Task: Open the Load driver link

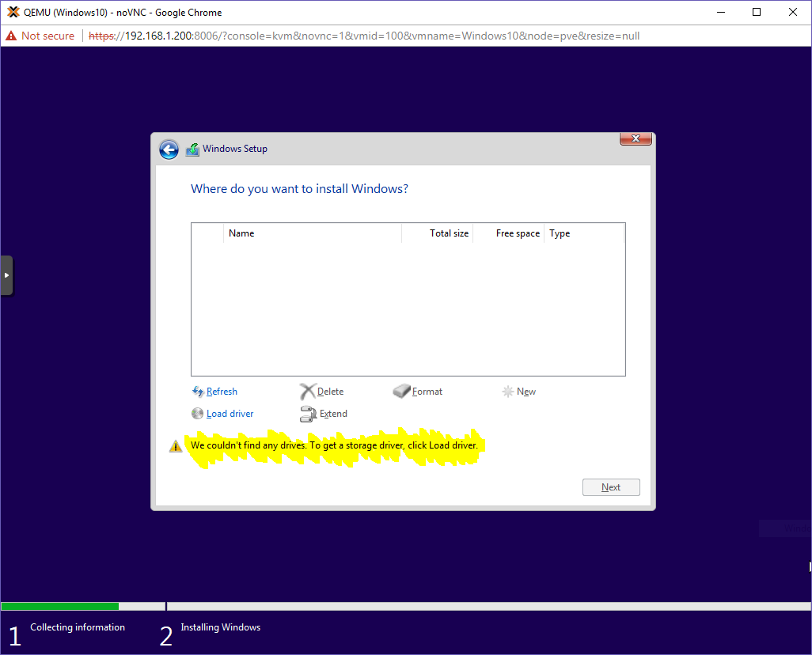Action: point(229,413)
